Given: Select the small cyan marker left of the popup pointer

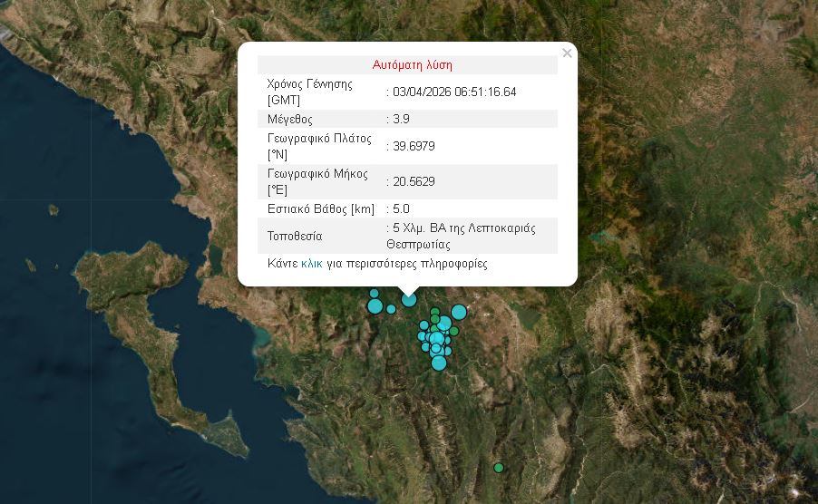Looking at the screenshot, I should click(x=391, y=309).
